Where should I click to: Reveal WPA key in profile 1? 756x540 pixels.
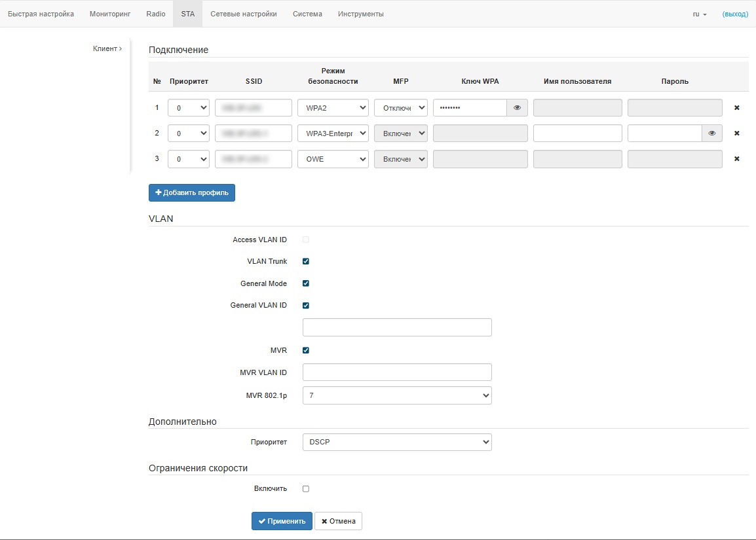(517, 108)
